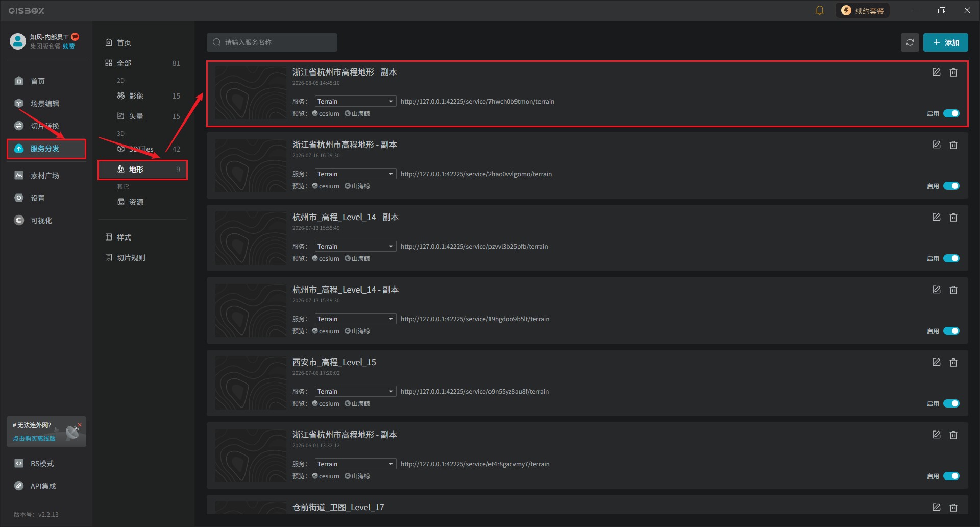Open the Terrain dropdown for the 2026-07-16 service
The height and width of the screenshot is (527, 980).
tap(355, 174)
